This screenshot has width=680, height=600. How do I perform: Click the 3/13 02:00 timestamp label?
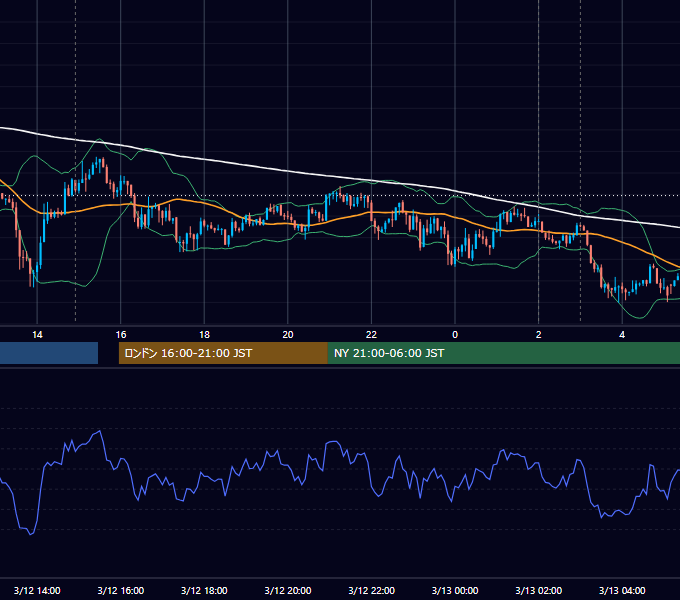(x=539, y=590)
